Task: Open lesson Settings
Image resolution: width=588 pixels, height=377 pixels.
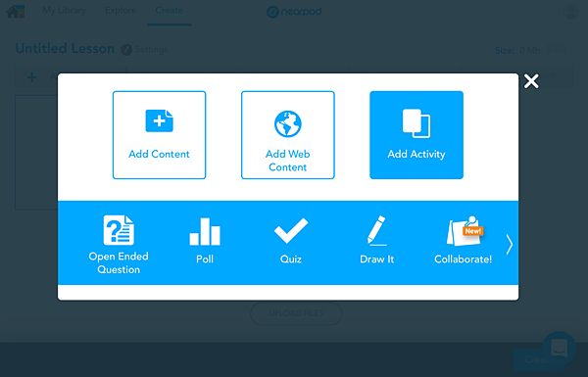Action: [x=145, y=50]
